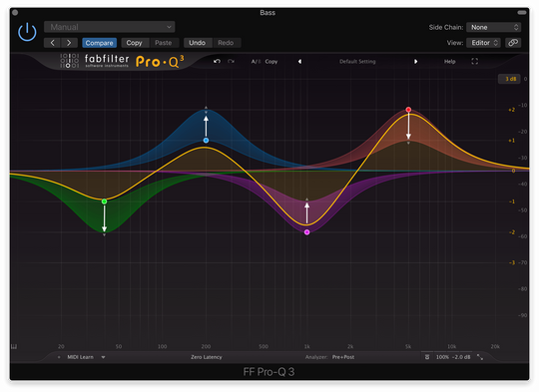Screen dimensions: 539x392
Task: Toggle the Compare button
Action: coord(100,43)
